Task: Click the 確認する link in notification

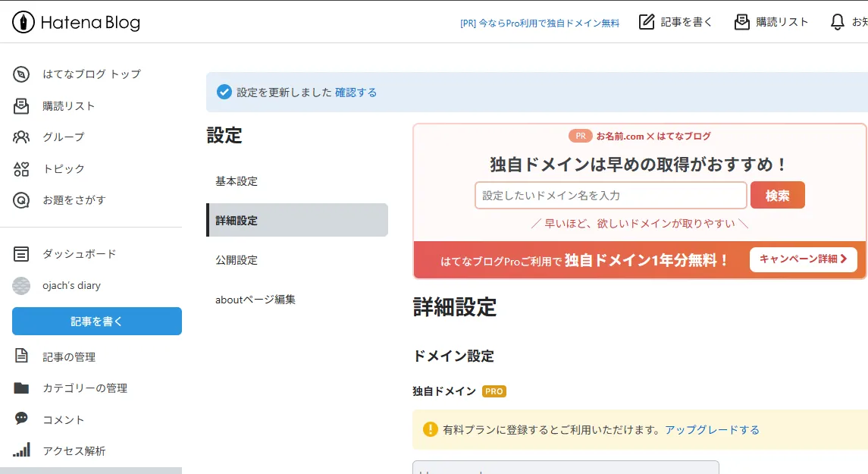Action: 356,93
